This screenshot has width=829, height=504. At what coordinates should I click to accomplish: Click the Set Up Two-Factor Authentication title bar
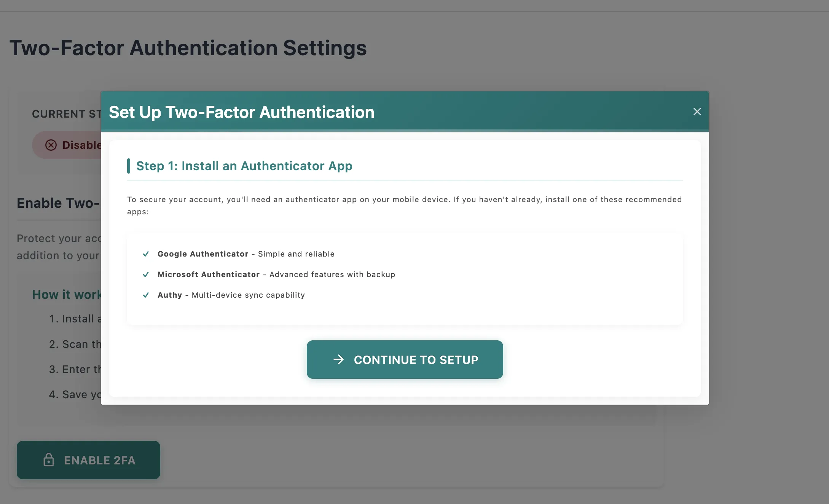tap(241, 112)
